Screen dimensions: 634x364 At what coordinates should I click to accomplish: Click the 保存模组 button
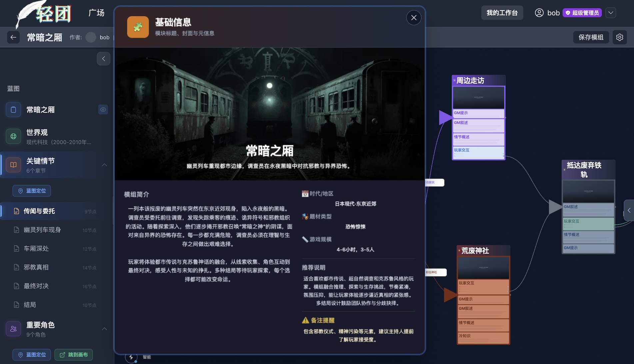pos(591,37)
